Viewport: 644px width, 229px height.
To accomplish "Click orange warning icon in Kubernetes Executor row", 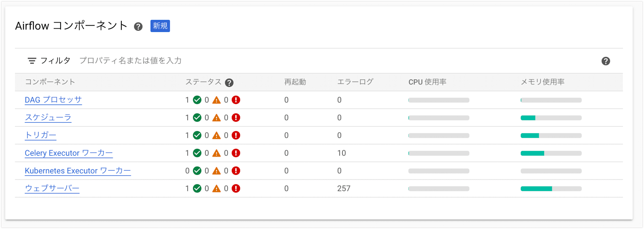I will tap(216, 171).
